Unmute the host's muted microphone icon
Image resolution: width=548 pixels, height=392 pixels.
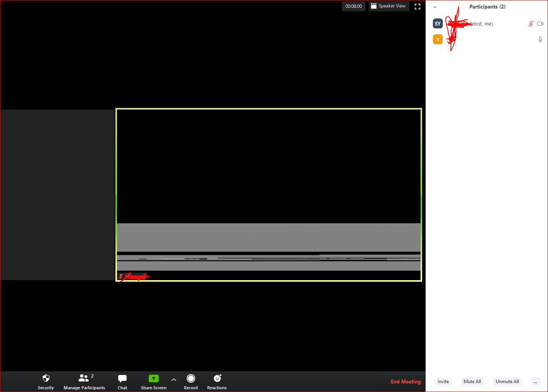click(531, 24)
